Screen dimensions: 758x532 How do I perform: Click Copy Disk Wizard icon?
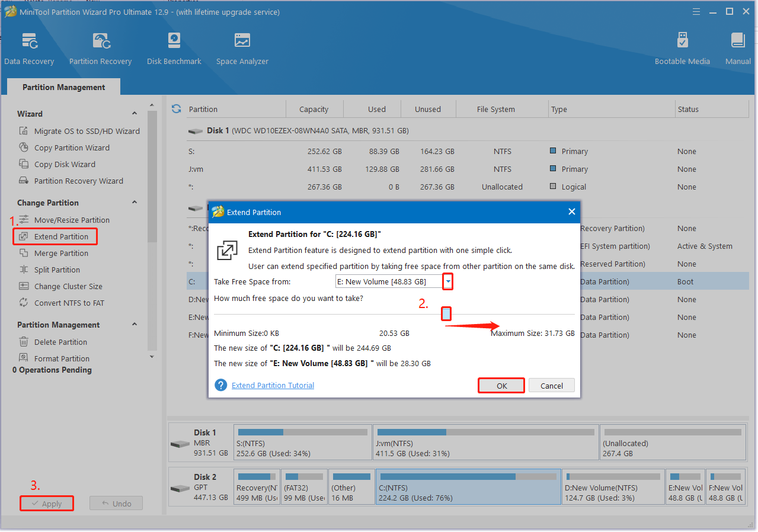pos(24,164)
